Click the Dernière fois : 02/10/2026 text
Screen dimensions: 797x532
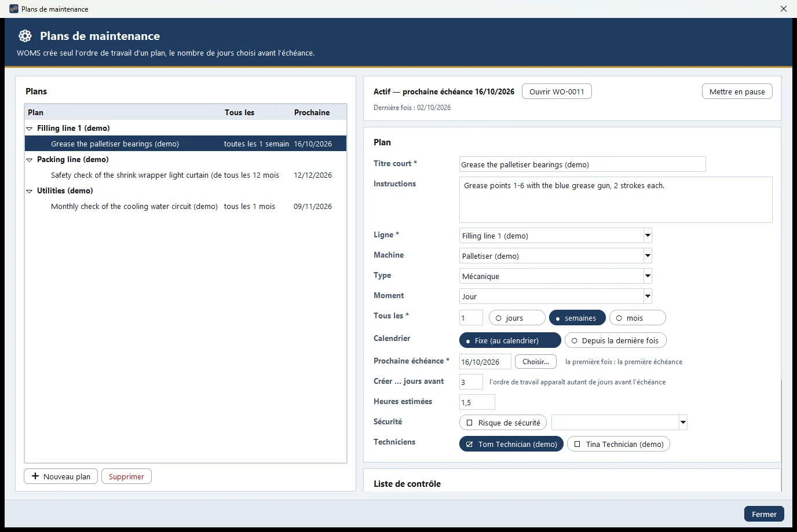point(412,108)
